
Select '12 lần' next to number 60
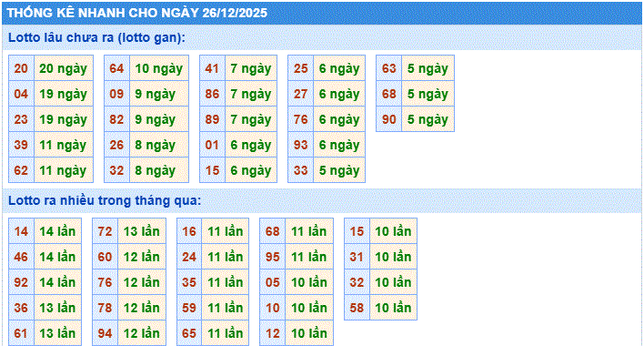[142, 257]
